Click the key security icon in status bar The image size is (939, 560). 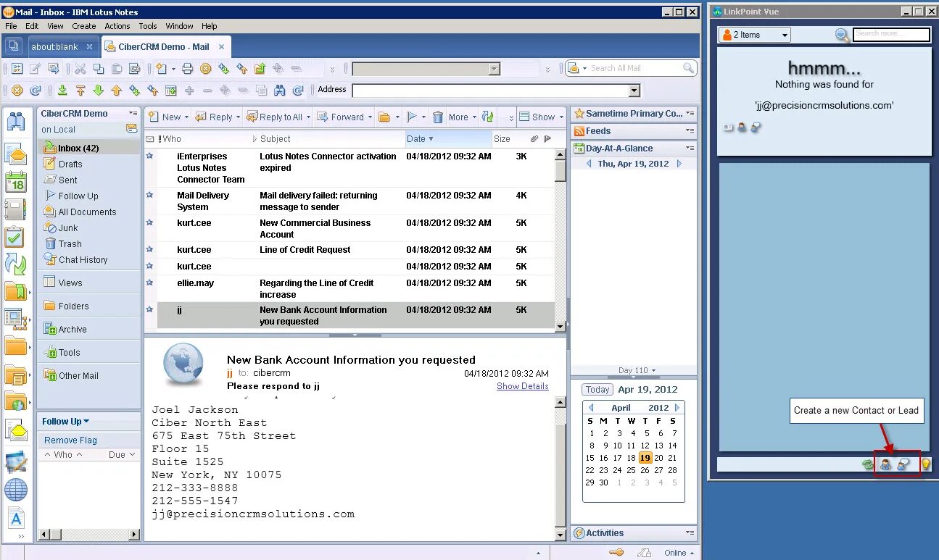[616, 553]
